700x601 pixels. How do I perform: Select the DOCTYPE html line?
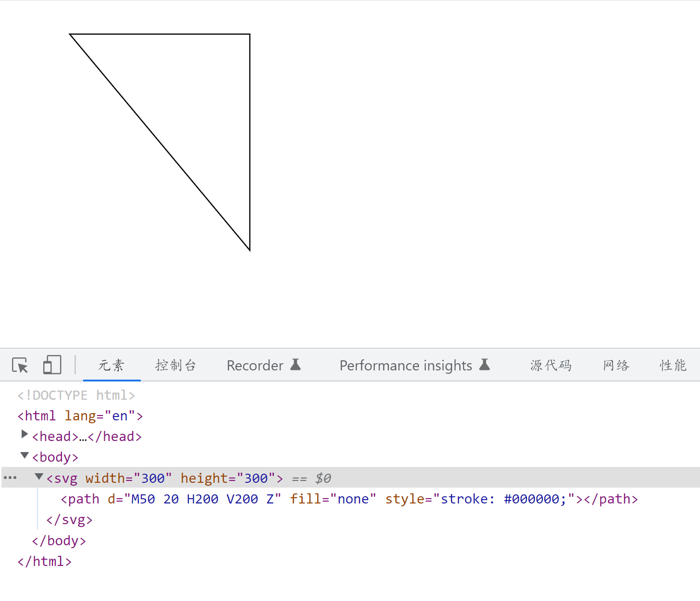76,395
